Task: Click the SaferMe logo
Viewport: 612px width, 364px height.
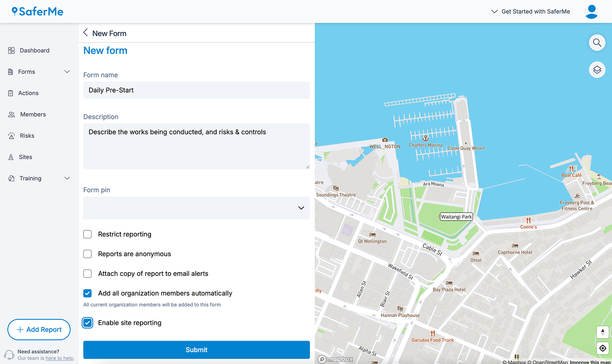Action: (x=37, y=11)
